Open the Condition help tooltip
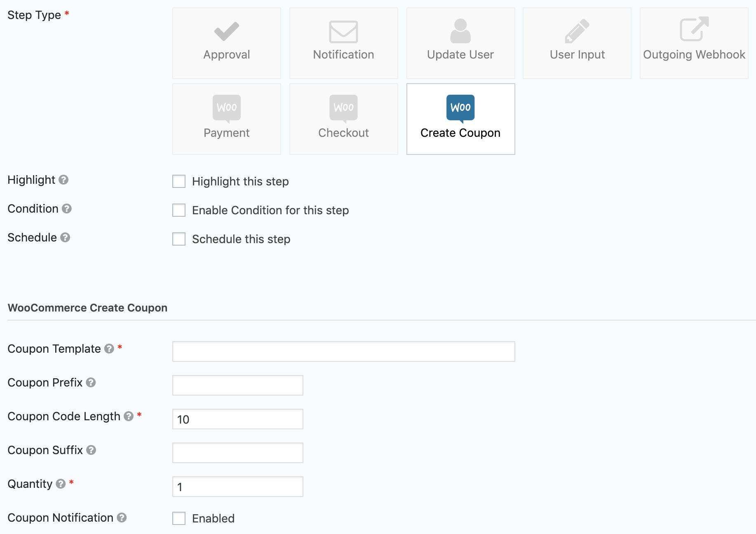Viewport: 756px width, 534px height. point(67,209)
